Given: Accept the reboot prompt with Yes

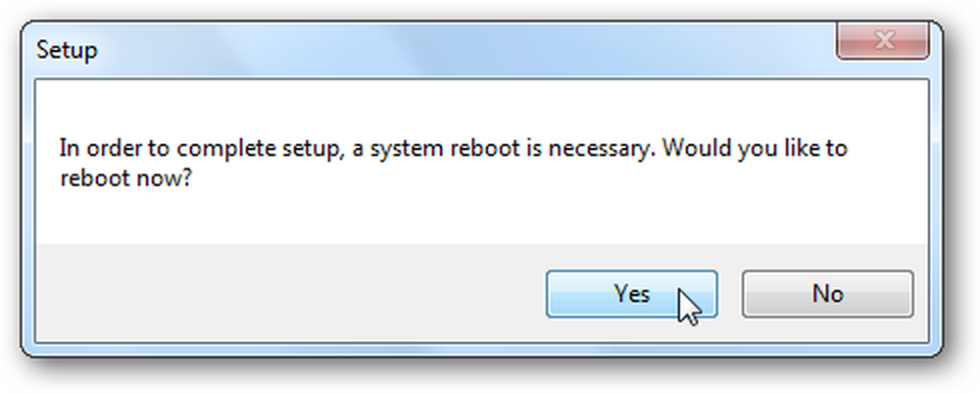Looking at the screenshot, I should pyautogui.click(x=631, y=294).
